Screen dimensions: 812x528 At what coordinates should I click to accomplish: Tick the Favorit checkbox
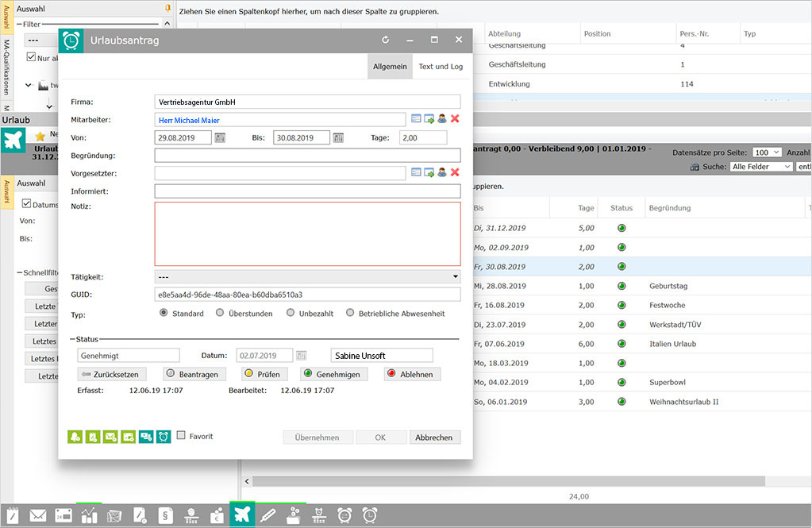coord(181,435)
